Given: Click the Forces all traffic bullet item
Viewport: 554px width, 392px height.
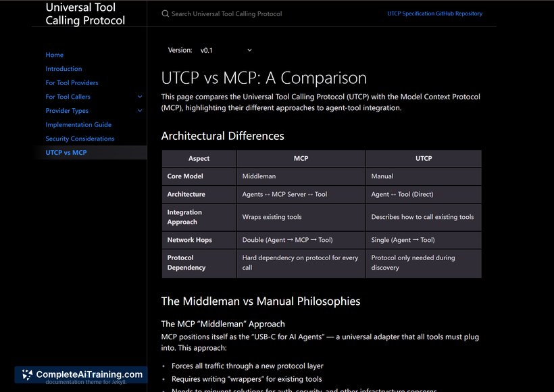Looking at the screenshot, I should (247, 366).
